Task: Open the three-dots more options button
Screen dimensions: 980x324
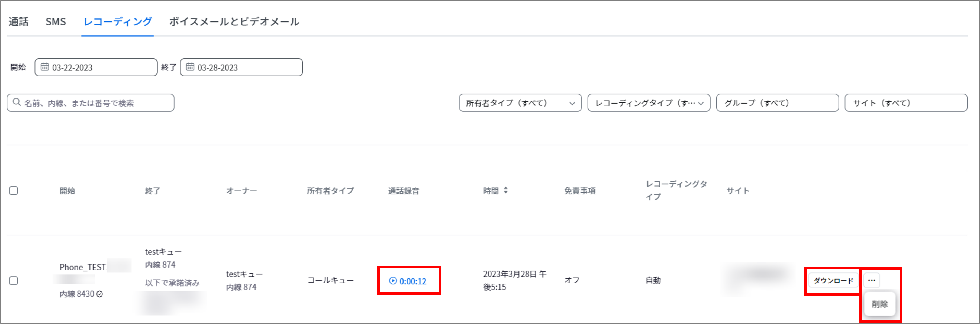Action: [872, 280]
